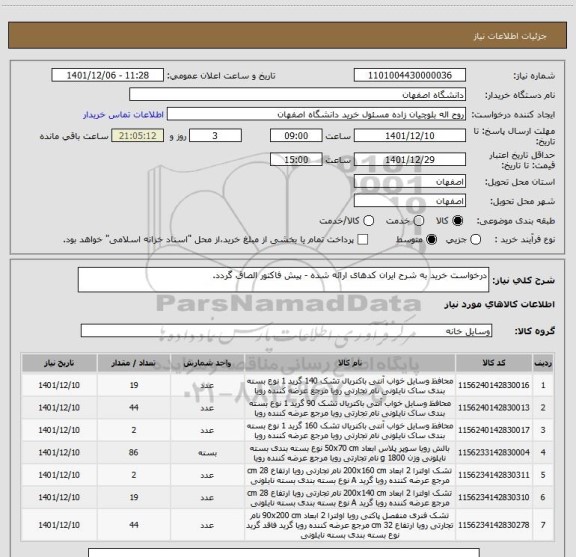Image resolution: width=576 pixels, height=557 pixels.
Task: Click the unit بسته cell in row 4
Action: tap(207, 453)
